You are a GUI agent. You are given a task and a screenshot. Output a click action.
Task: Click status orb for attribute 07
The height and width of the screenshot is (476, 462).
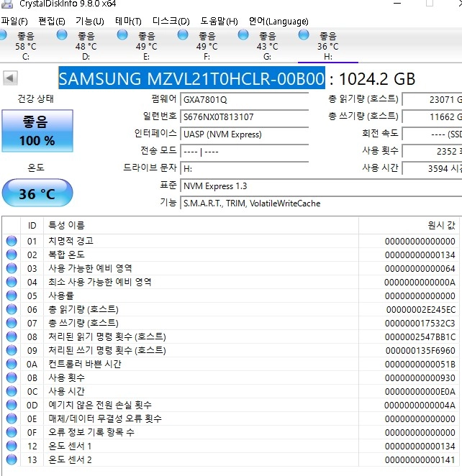(12, 323)
